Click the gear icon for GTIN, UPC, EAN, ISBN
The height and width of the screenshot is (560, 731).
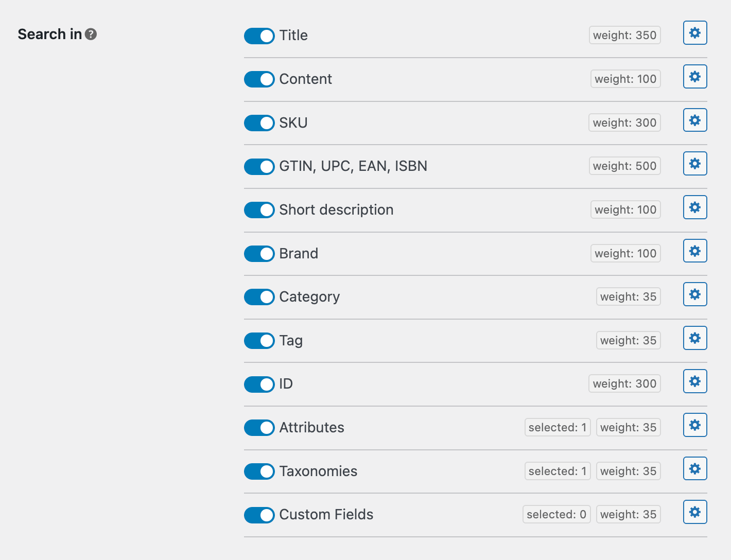(x=694, y=164)
